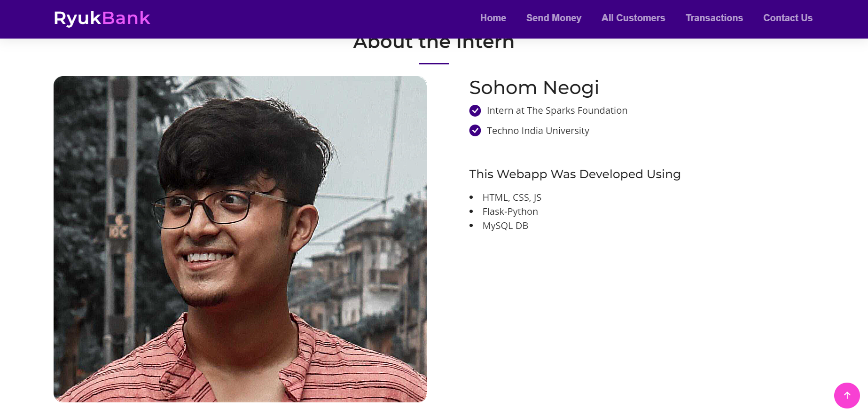Click the MySQL DB list entry
The image size is (868, 416).
[505, 226]
